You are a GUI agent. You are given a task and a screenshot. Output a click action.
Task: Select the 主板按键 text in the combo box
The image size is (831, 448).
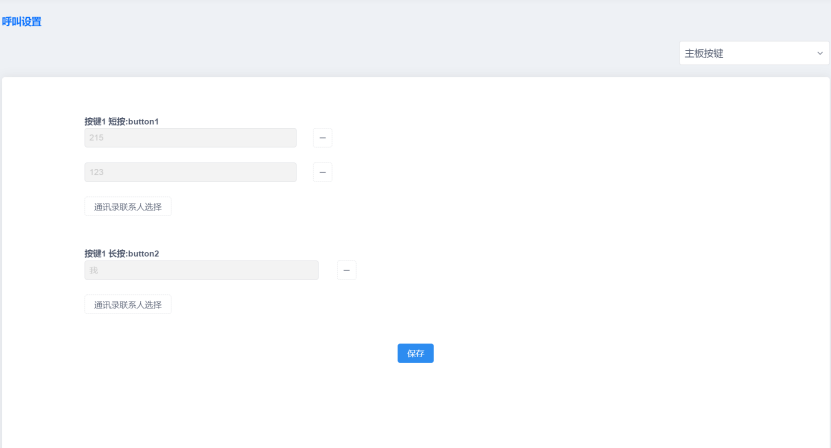pos(704,54)
